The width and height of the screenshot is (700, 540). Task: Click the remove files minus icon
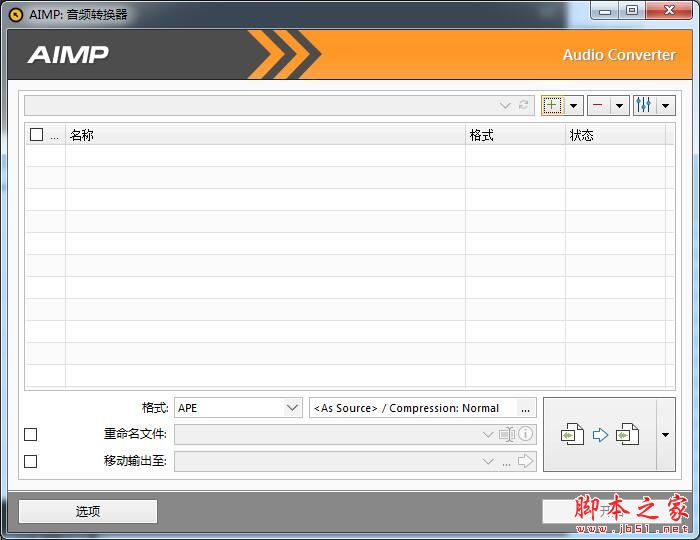point(599,106)
